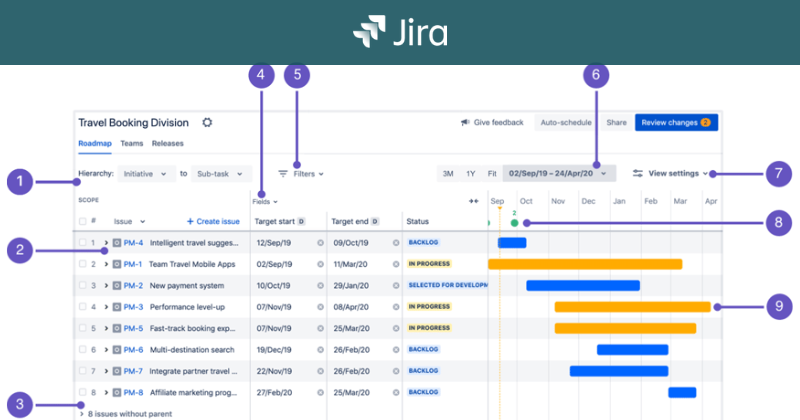Click the issue type icon for PM-8
The image size is (800, 420).
tap(117, 393)
